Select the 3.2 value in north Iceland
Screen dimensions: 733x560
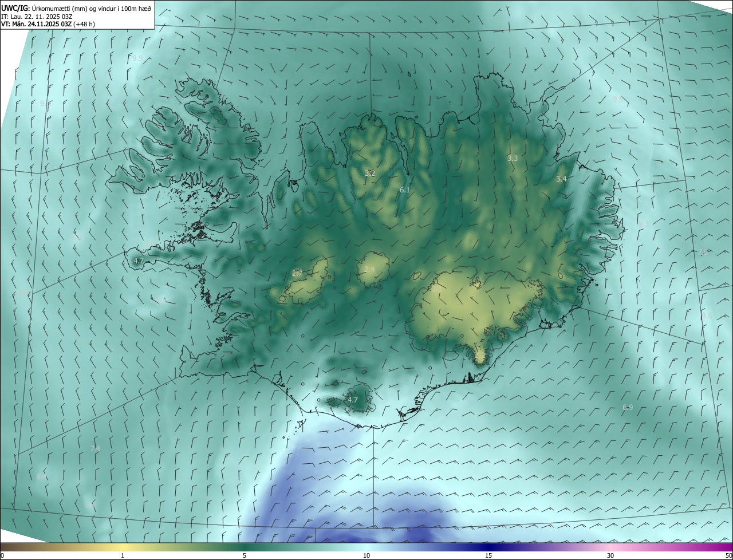pos(370,173)
